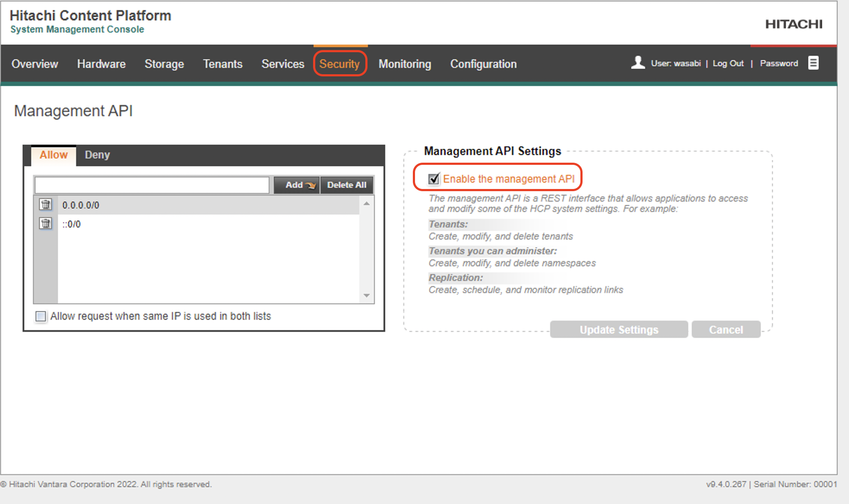Viewport: 849px width, 504px height.
Task: Open the Monitoring menu
Action: pyautogui.click(x=405, y=64)
